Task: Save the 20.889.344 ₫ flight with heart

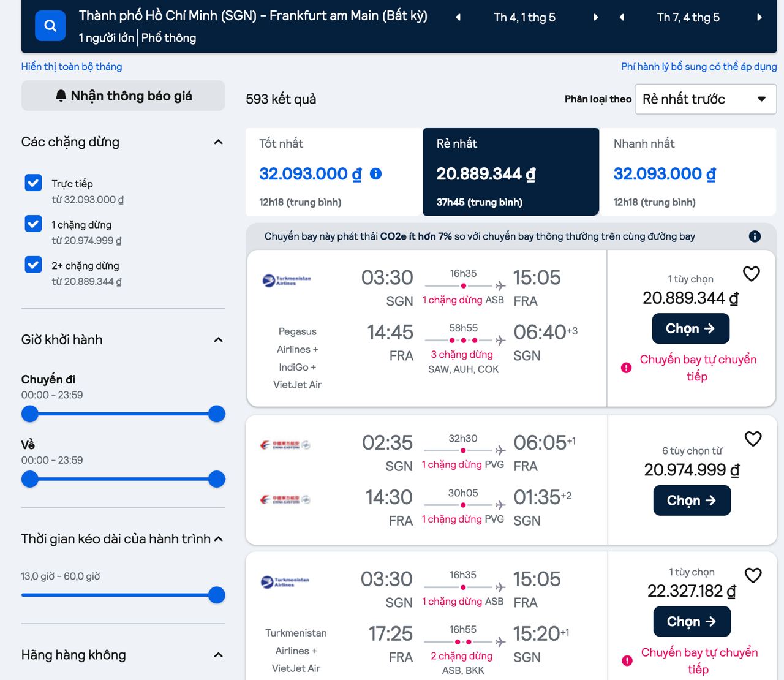Action: (751, 274)
